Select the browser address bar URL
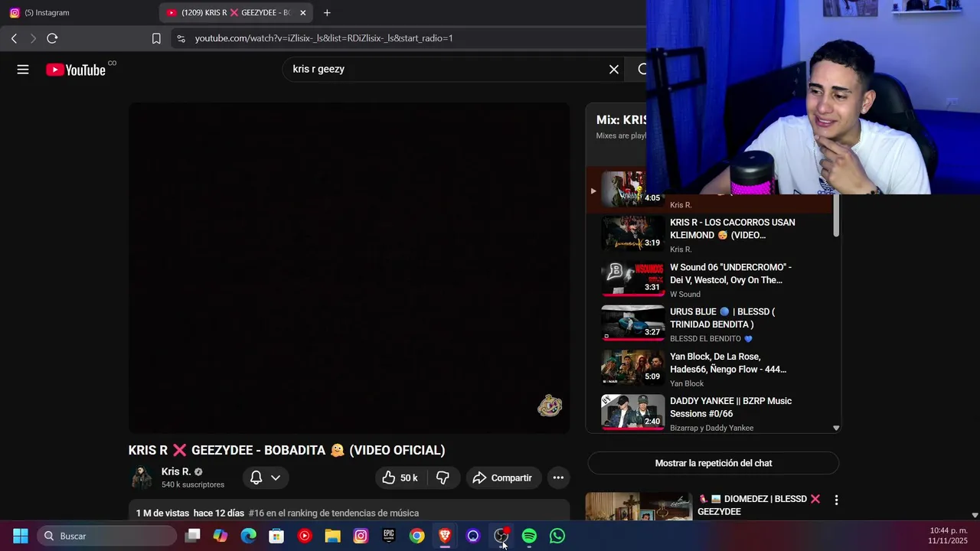980x551 pixels. coord(324,38)
